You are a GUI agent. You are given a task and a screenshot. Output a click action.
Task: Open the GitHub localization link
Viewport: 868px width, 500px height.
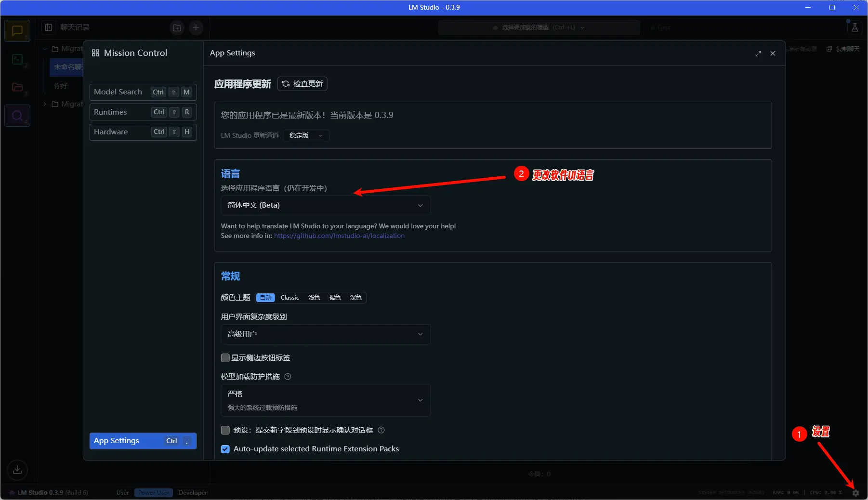pos(339,236)
